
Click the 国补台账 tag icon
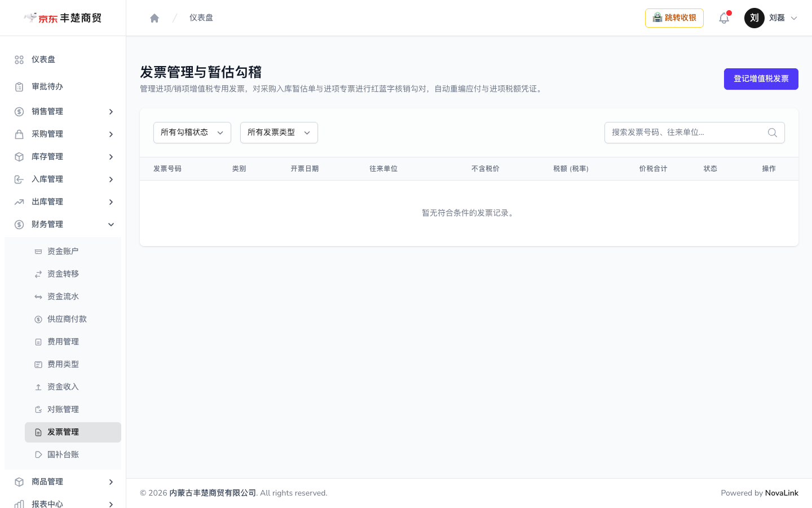[38, 455]
